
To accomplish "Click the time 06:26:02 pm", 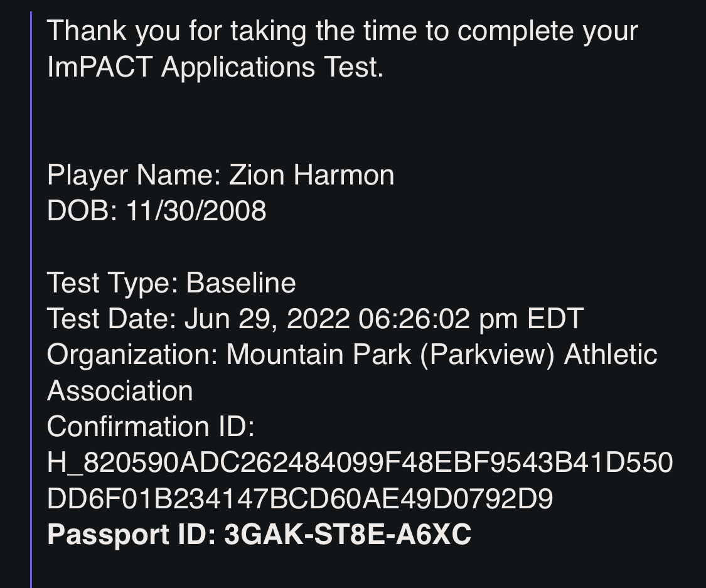I will pyautogui.click(x=438, y=319).
